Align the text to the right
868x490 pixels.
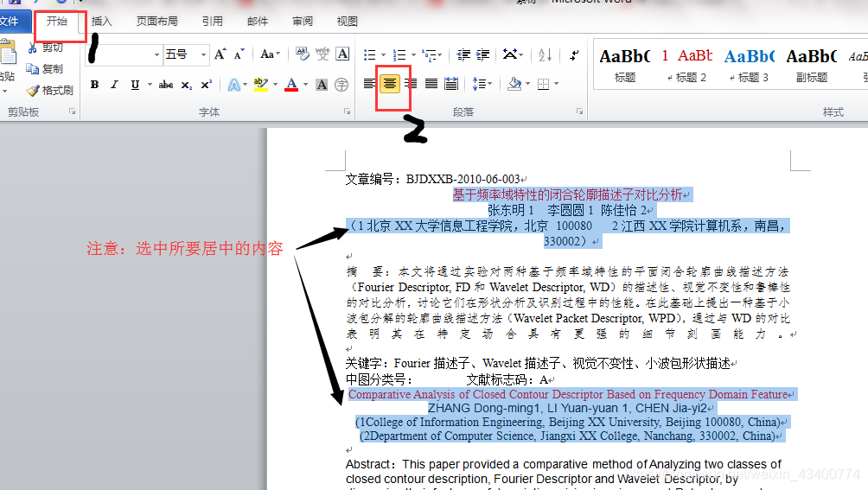411,84
